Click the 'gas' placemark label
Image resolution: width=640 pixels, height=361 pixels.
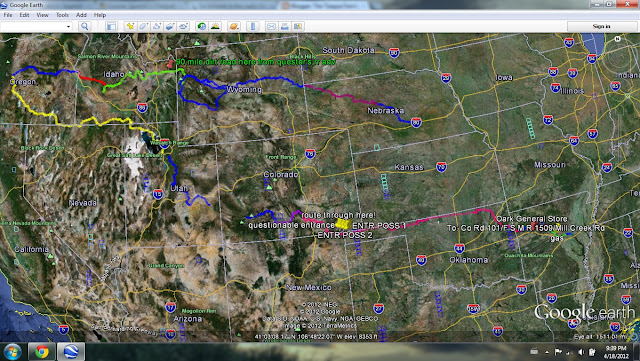click(557, 238)
